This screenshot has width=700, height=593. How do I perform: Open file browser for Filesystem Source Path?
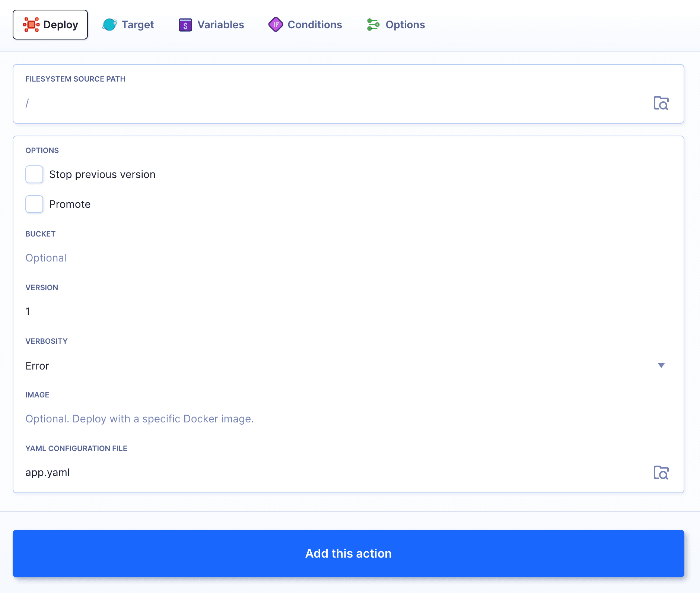[x=661, y=103]
